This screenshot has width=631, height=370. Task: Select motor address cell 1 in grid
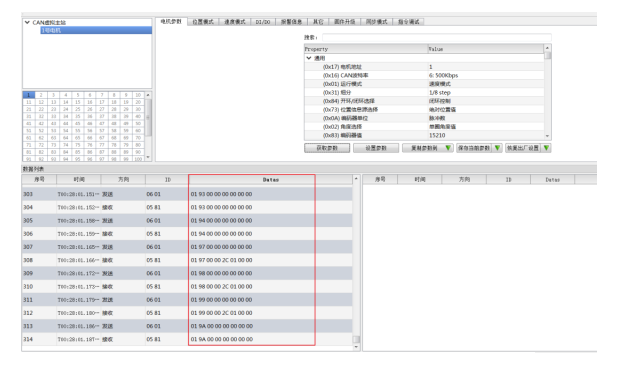[29, 95]
